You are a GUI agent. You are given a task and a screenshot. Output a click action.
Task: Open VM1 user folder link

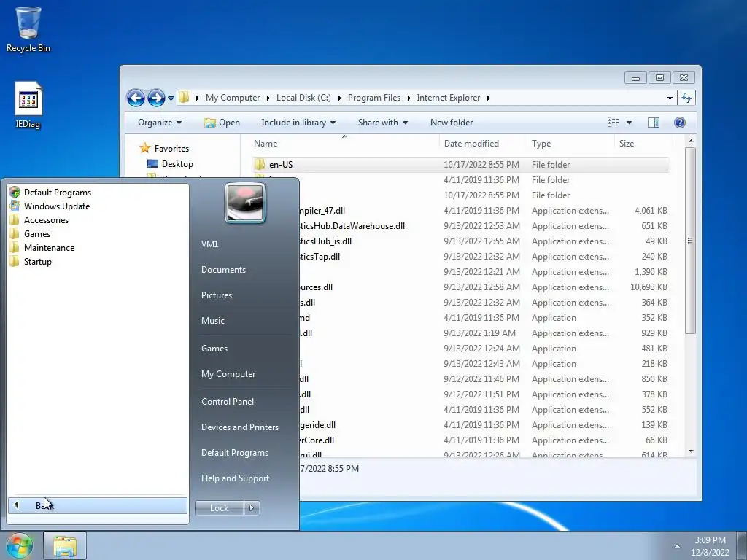click(209, 244)
